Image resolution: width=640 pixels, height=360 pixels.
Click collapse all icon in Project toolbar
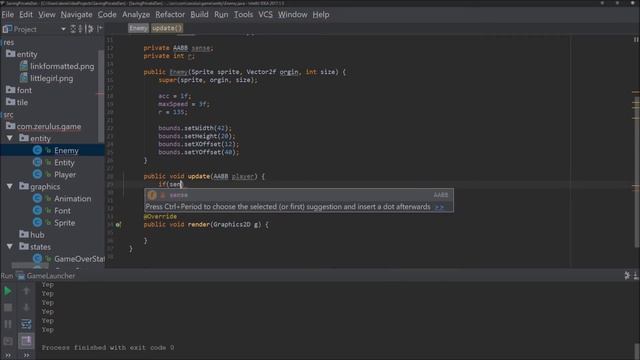point(80,29)
